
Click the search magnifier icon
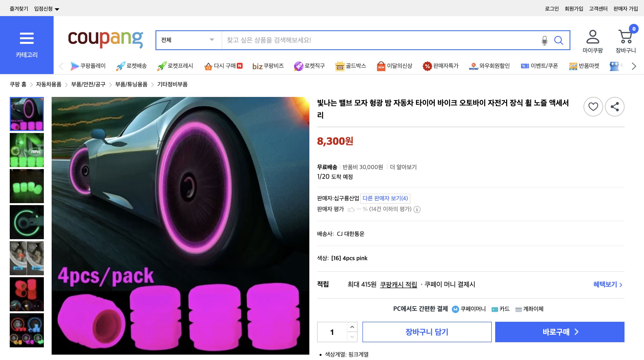pos(559,40)
